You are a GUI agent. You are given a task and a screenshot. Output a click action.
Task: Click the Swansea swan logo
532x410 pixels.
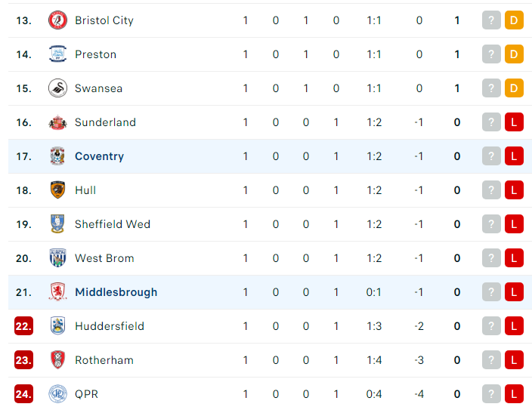[57, 88]
